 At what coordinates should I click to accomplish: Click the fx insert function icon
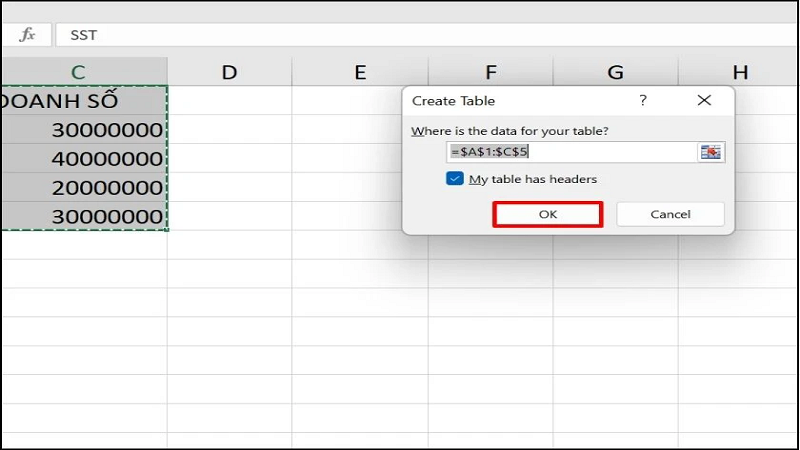tap(27, 35)
